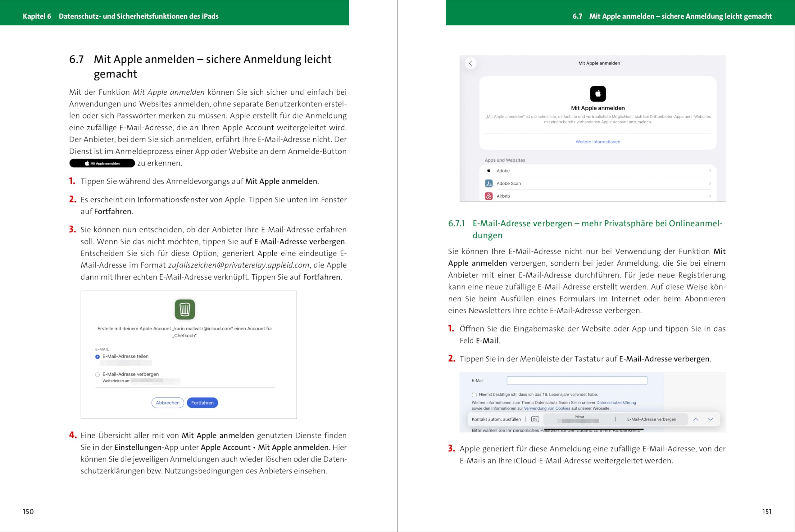
Task: Click the Airbnb app icon
Action: click(x=488, y=196)
